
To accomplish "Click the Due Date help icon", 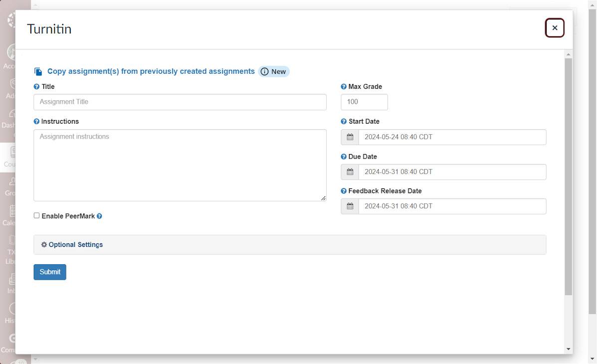I will pos(344,157).
